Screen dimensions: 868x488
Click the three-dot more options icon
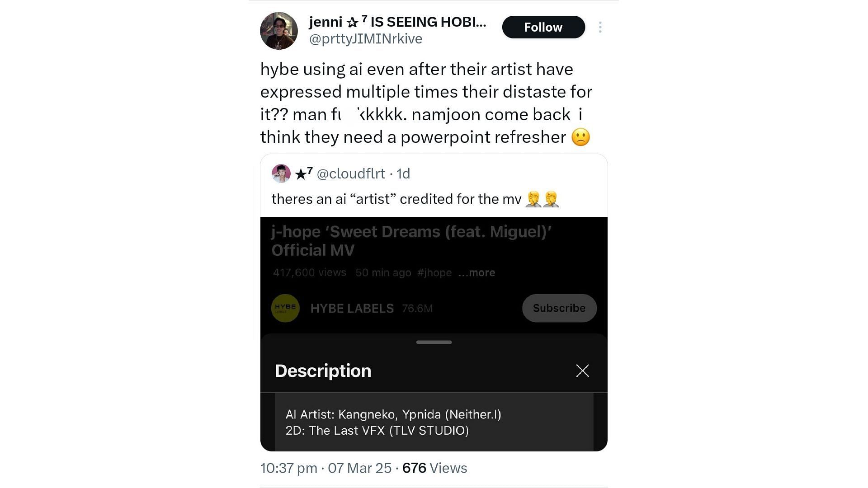tap(602, 26)
